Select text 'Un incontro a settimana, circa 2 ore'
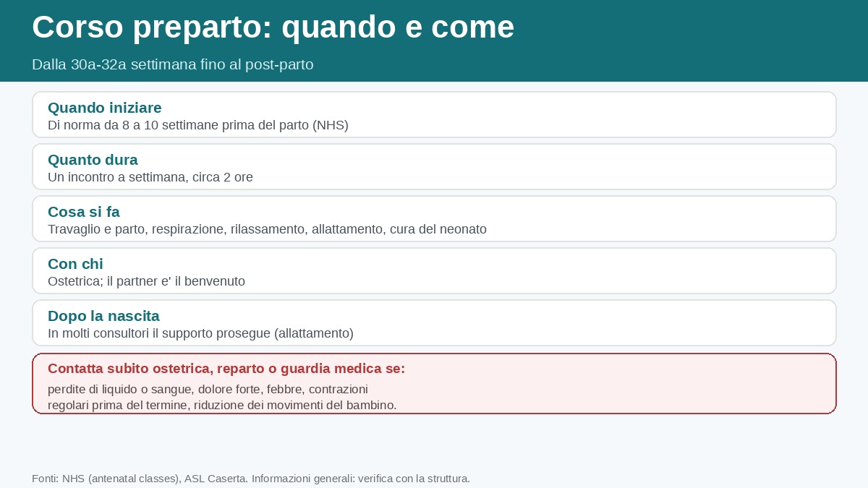The image size is (868, 488). [150, 177]
